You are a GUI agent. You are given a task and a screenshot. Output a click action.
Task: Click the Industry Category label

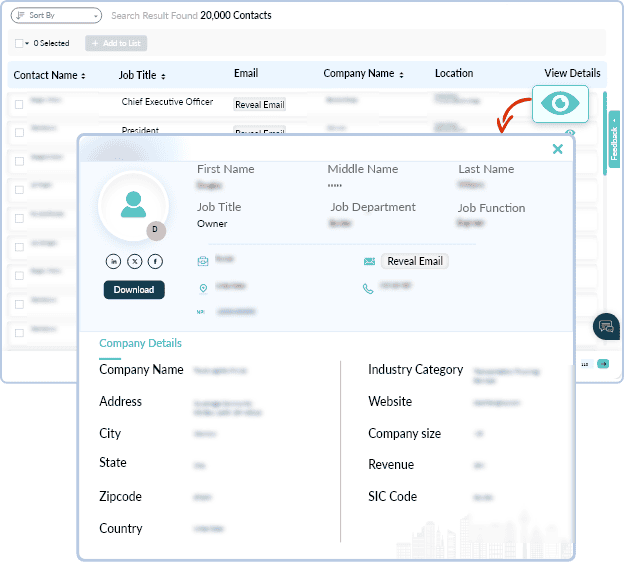pyautogui.click(x=415, y=370)
